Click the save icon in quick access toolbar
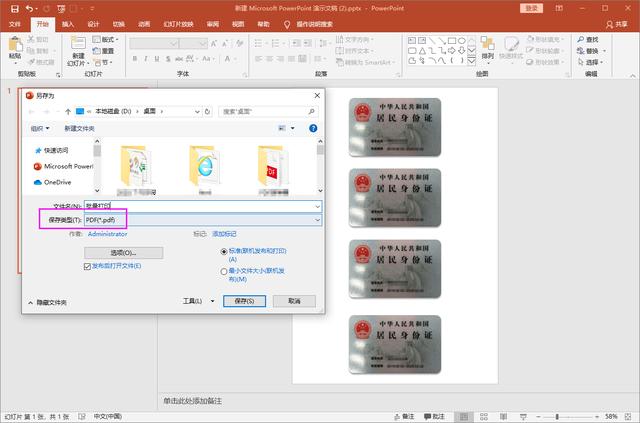Viewport: 640px width, 423px height. pos(14,8)
